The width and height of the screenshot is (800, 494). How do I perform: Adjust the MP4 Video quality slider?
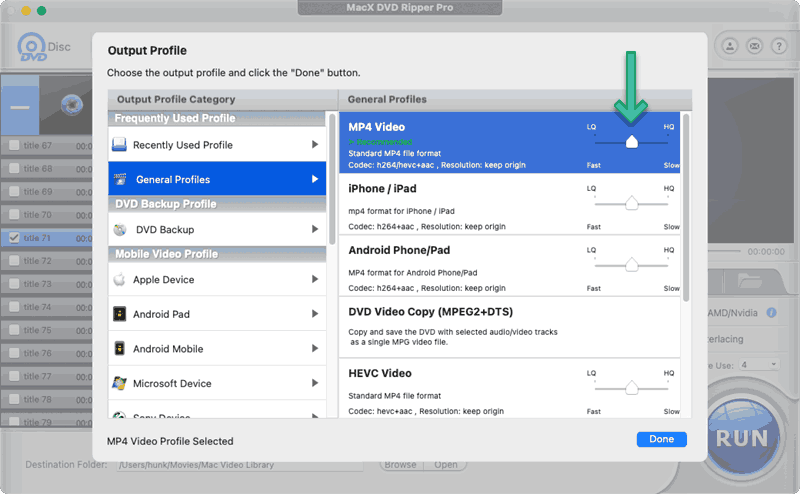click(632, 142)
